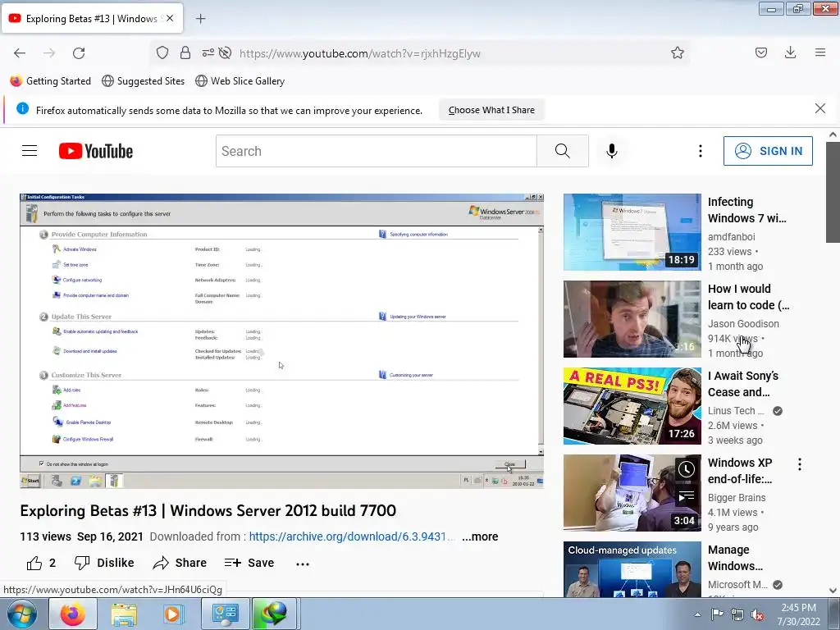
Task: Open Windows Explorer from the taskbar
Action: pos(123,614)
